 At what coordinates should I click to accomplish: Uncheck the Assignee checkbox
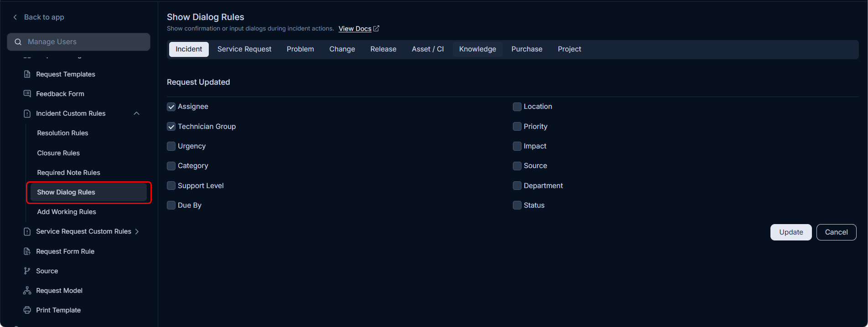171,107
